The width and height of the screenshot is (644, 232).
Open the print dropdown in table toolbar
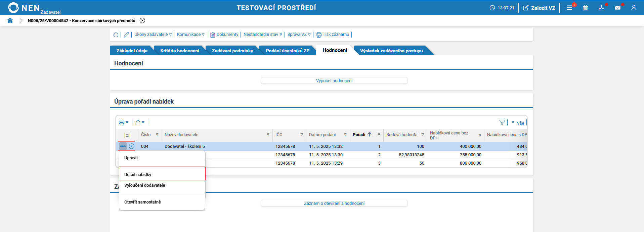[x=124, y=123]
